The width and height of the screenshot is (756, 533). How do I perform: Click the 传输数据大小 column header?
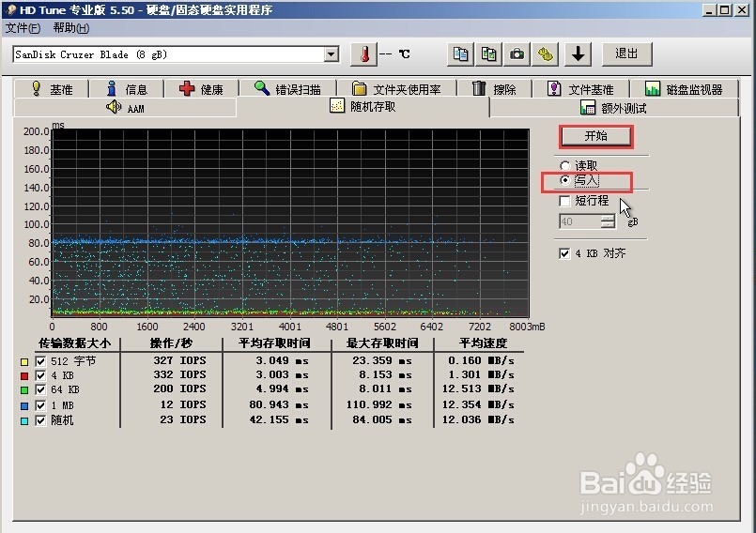click(75, 343)
